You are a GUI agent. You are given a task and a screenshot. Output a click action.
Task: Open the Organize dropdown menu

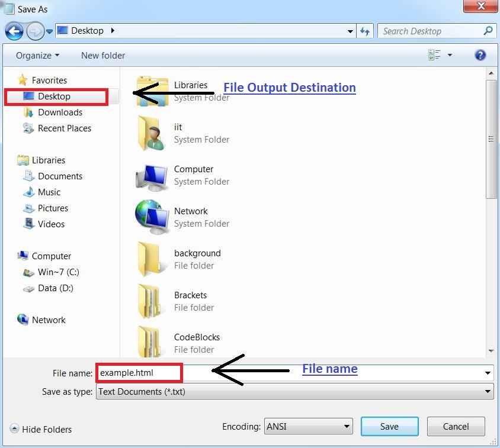click(x=37, y=55)
